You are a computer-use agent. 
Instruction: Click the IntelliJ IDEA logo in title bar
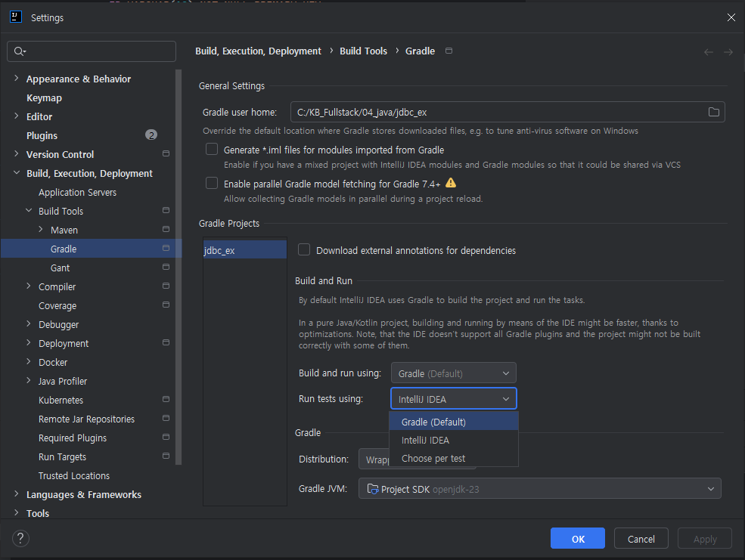point(16,17)
